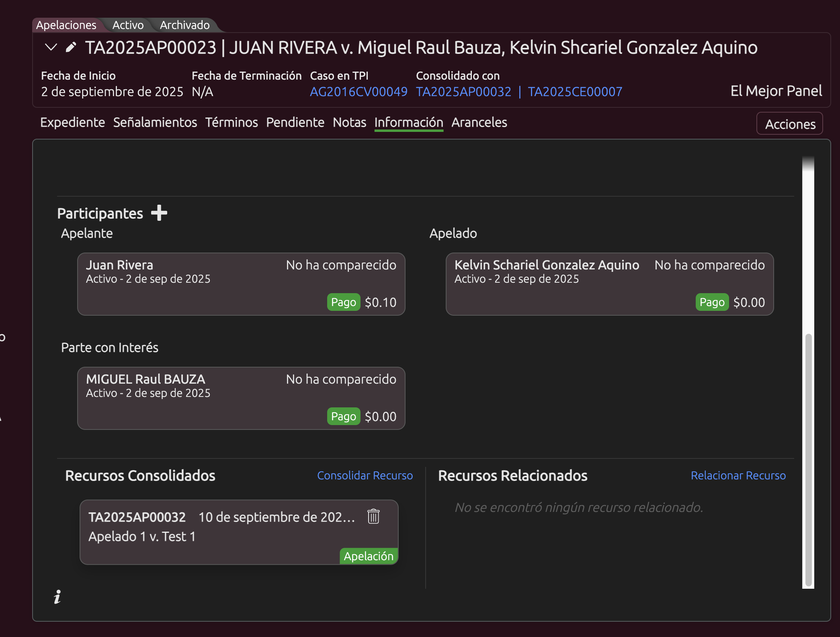Click the Consolidar Recurso link
Screen dimensions: 840x637
365,475
